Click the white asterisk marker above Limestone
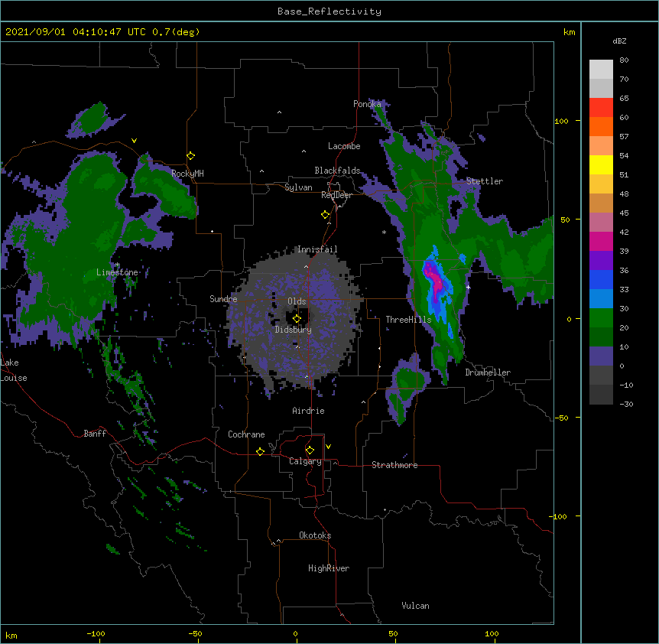The image size is (659, 644). [x=118, y=265]
